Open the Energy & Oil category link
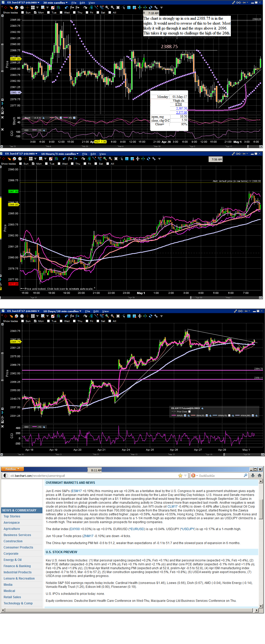Image resolution: width=265 pixels, height=644 pixels. pos(12,560)
